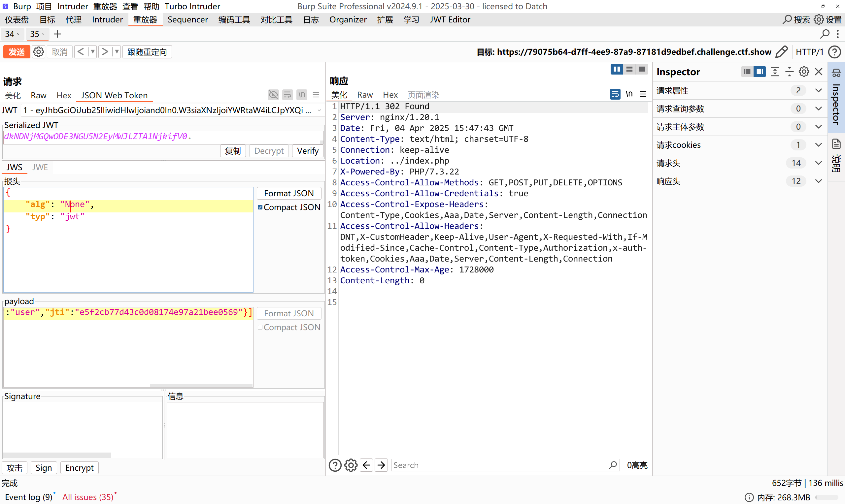Click the side-by-side layout icon above response
The height and width of the screenshot is (504, 845).
pyautogui.click(x=616, y=69)
